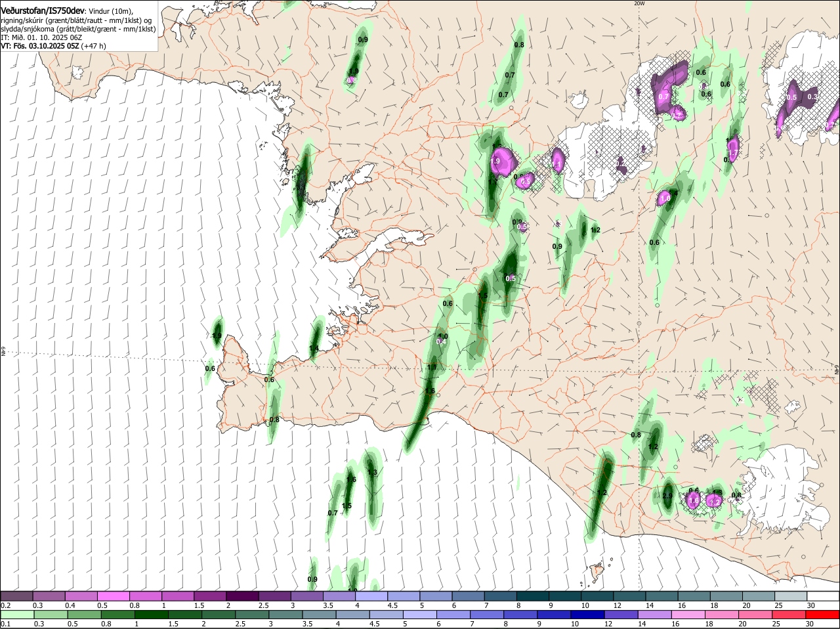Click the lavender snow-scale swatch labeled 4
Screen dimensions: 840x629
click(371, 596)
